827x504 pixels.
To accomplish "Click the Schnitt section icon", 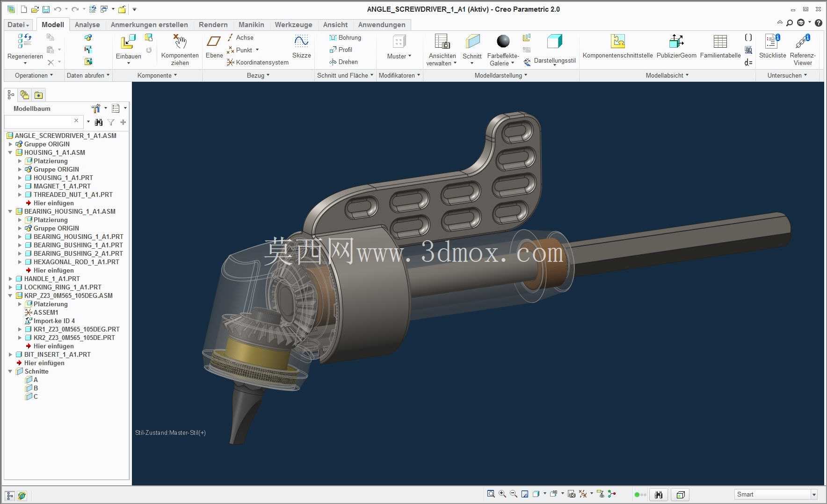I will (472, 41).
